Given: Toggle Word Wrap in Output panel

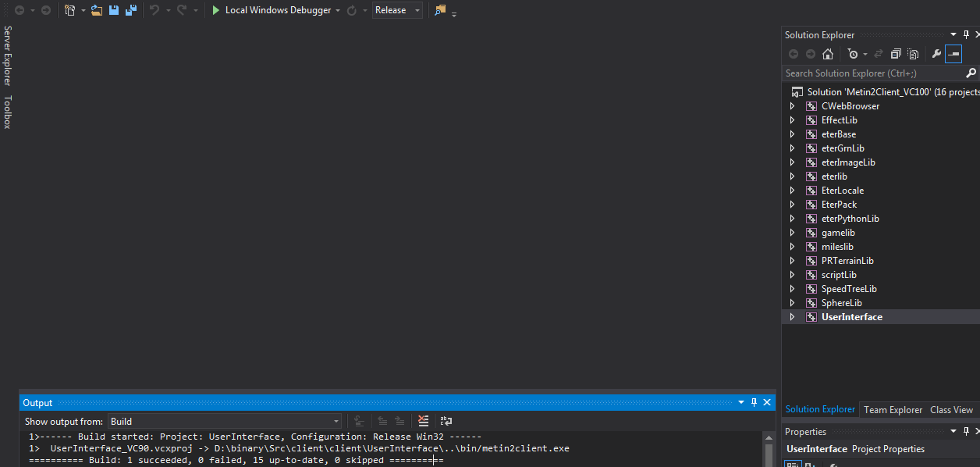Looking at the screenshot, I should pos(446,422).
